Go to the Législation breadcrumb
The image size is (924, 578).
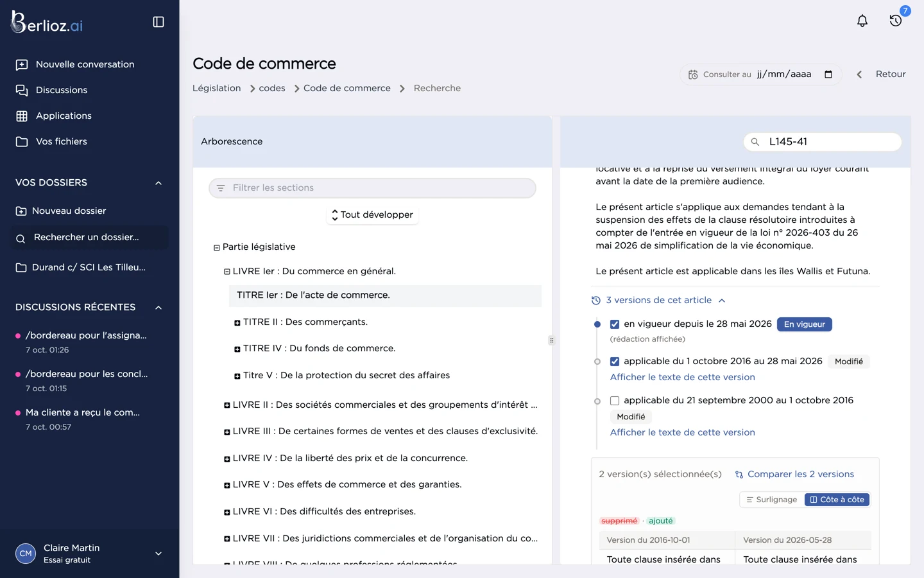[x=217, y=88]
